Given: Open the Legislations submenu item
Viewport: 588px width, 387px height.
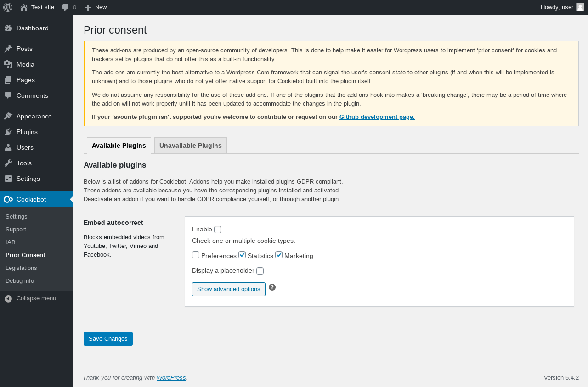Looking at the screenshot, I should point(21,268).
